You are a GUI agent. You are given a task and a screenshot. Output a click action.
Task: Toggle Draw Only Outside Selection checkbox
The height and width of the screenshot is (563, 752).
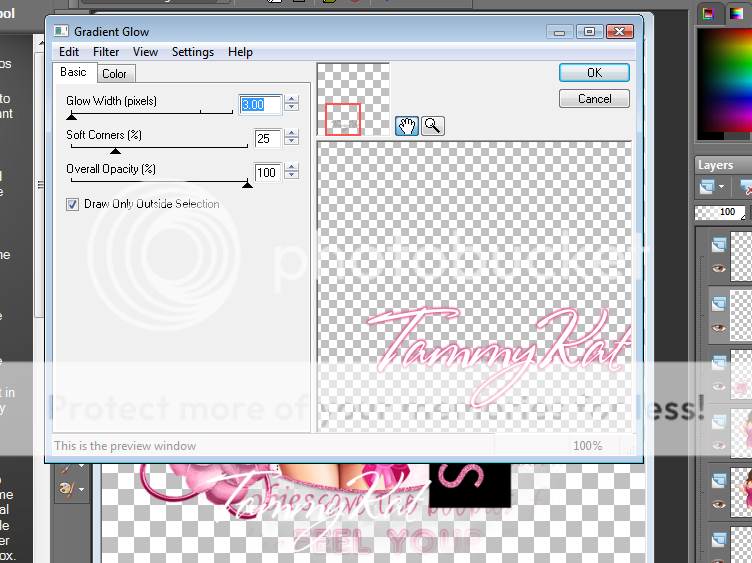coord(72,205)
